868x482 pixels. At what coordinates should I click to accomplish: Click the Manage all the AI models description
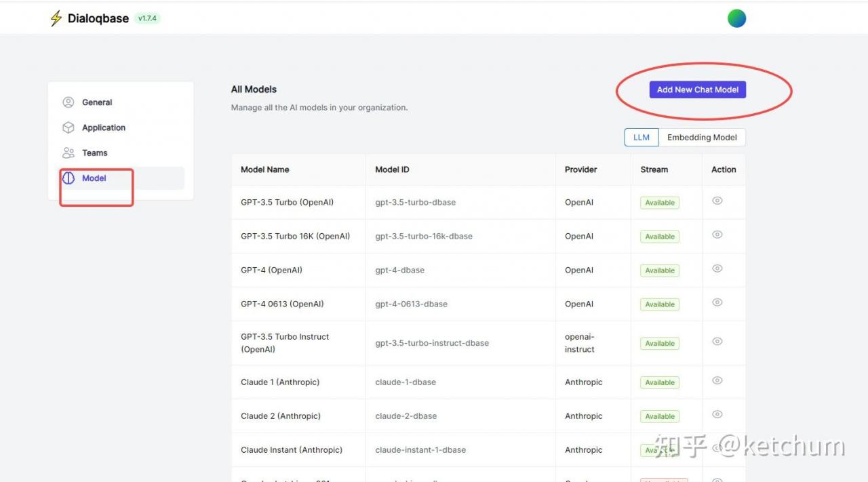tap(319, 107)
